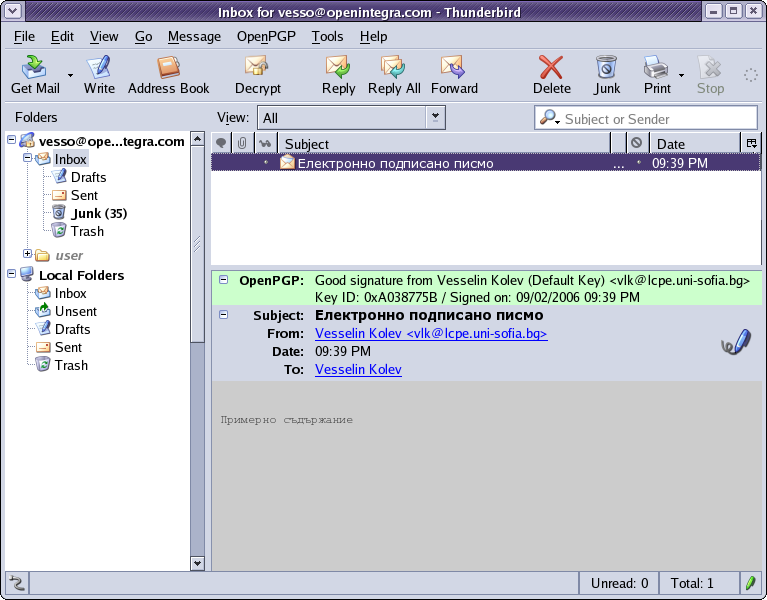The image size is (767, 600).
Task: Open the Tools menu
Action: point(327,37)
